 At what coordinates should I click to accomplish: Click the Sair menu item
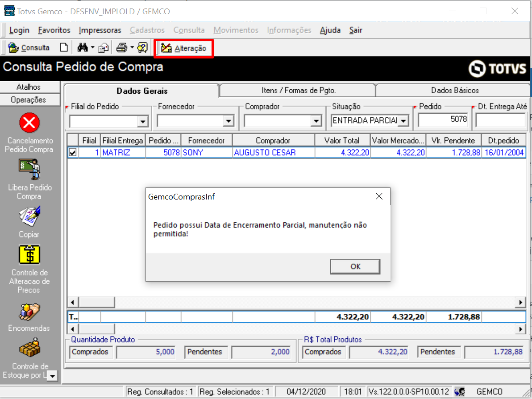click(x=356, y=30)
